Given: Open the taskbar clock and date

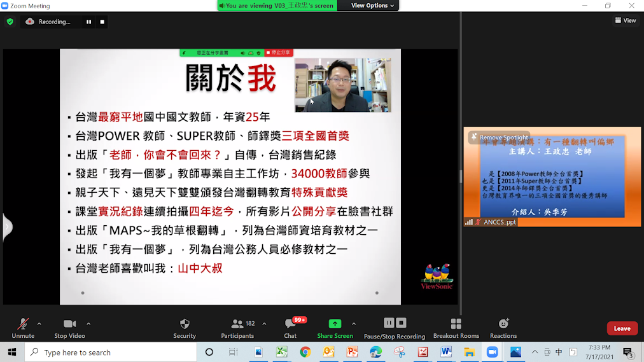Looking at the screenshot, I should [x=599, y=352].
